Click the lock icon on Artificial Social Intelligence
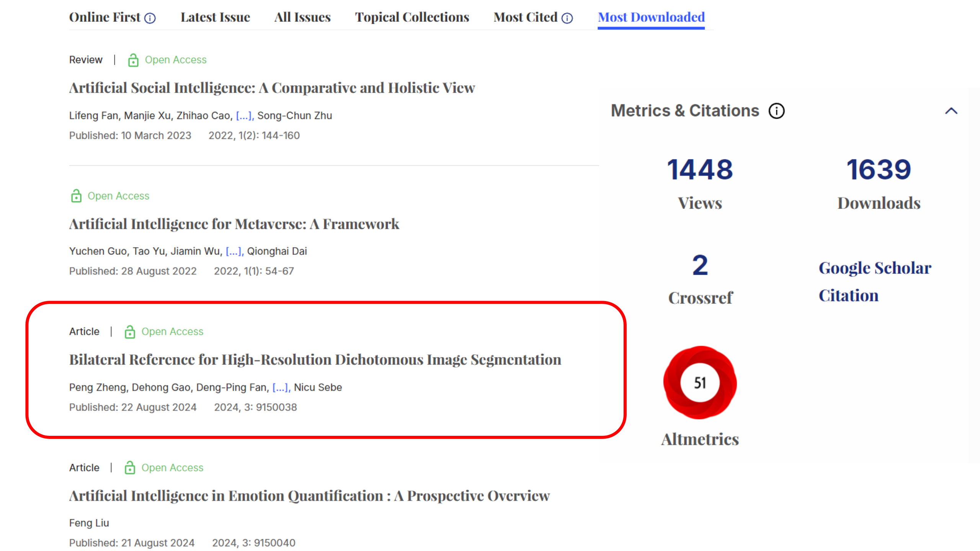980x551 pixels. tap(133, 60)
